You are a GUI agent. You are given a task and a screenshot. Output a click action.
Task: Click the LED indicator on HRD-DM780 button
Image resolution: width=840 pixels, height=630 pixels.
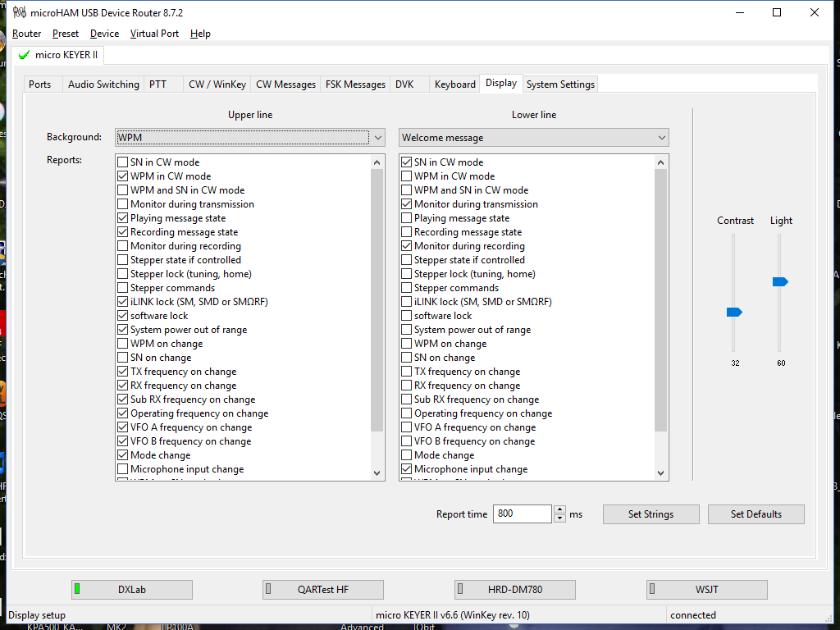pos(463,589)
